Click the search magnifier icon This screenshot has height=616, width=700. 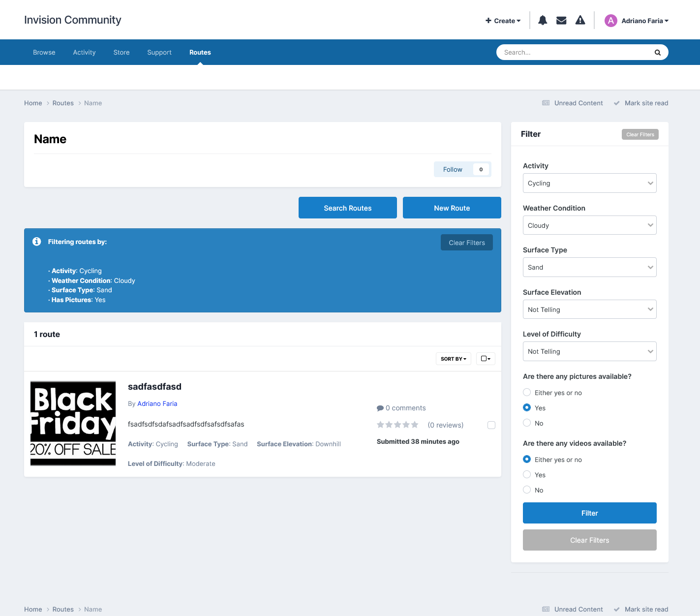tap(658, 53)
